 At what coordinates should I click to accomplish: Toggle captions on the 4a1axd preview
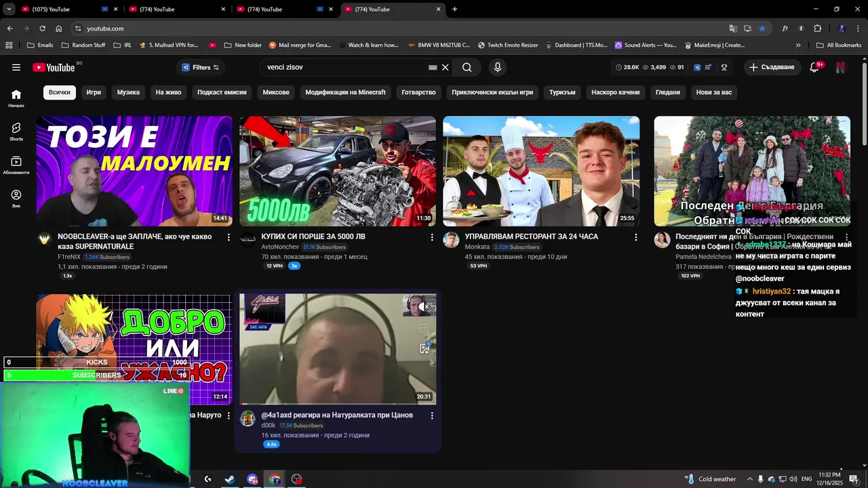pos(424,329)
